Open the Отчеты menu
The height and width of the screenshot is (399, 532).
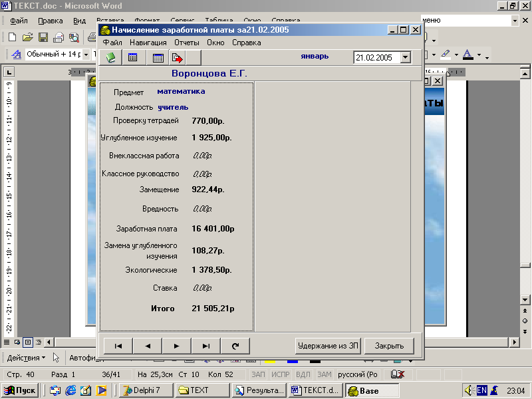point(186,43)
